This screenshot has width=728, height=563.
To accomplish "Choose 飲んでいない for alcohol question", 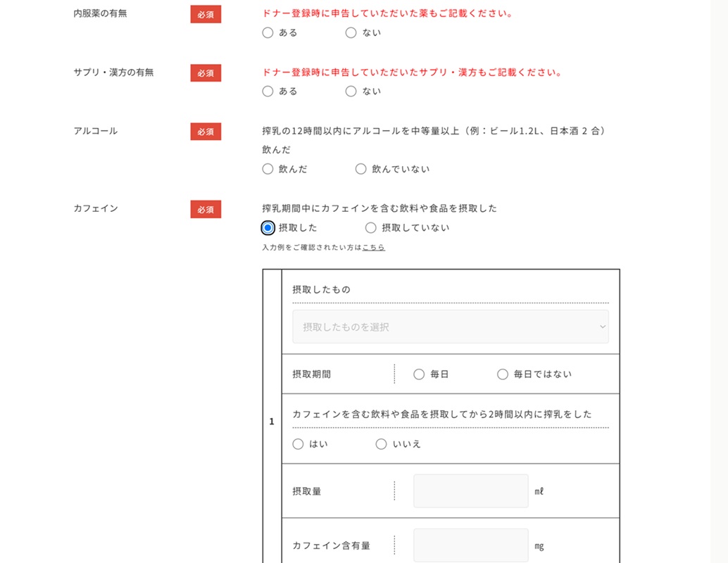I will point(360,169).
